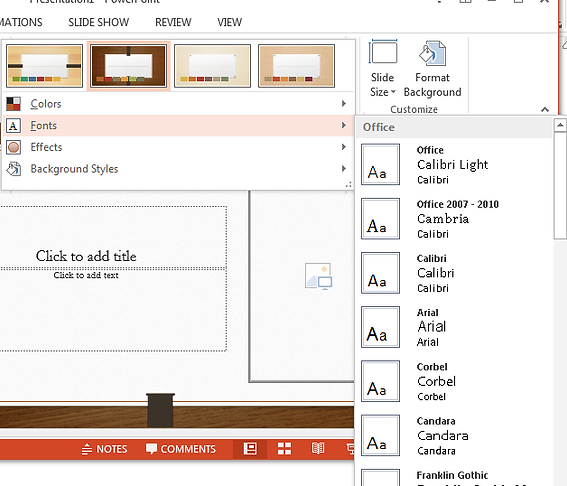
Task: Switch to Slide Sorter view icon
Action: point(284,449)
